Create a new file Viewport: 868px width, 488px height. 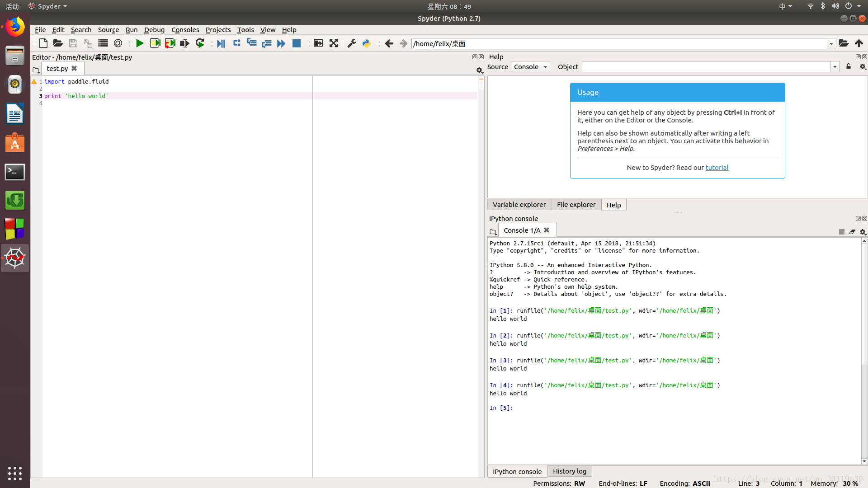pos(43,43)
